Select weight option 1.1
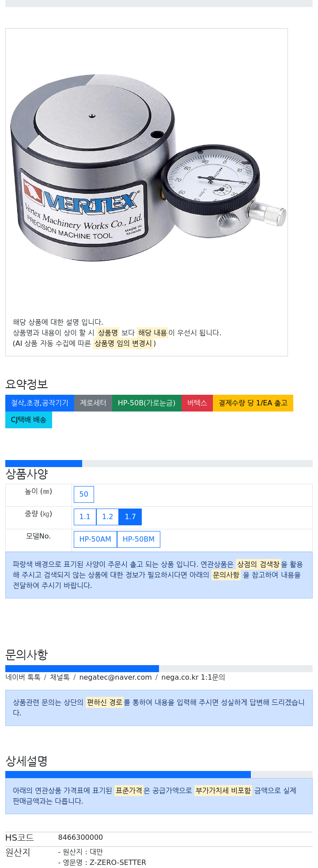 click(x=85, y=517)
